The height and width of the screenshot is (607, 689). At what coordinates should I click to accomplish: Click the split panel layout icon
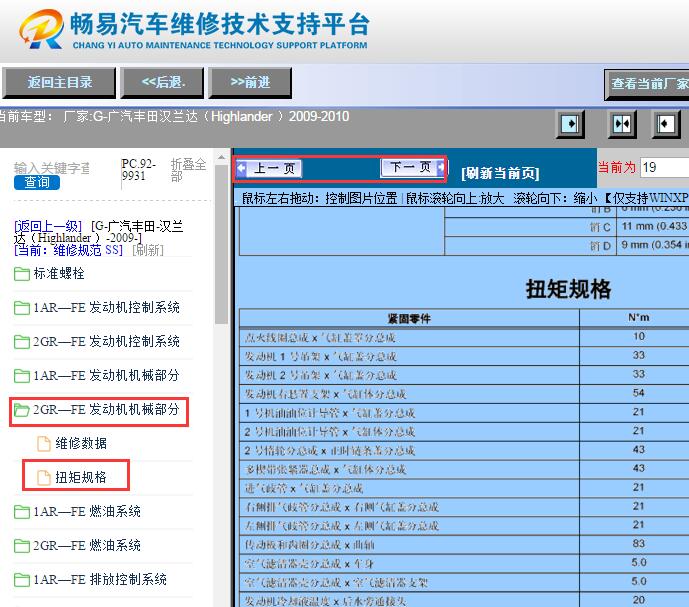click(622, 124)
